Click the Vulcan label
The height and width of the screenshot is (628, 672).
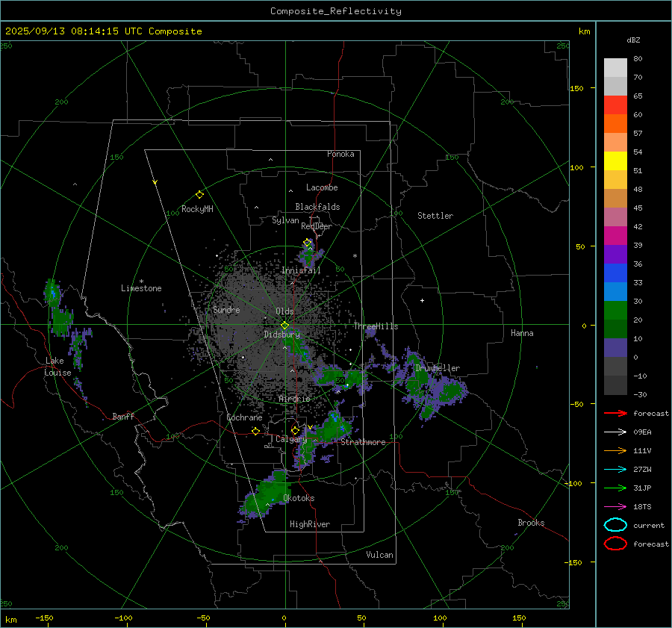tap(380, 555)
